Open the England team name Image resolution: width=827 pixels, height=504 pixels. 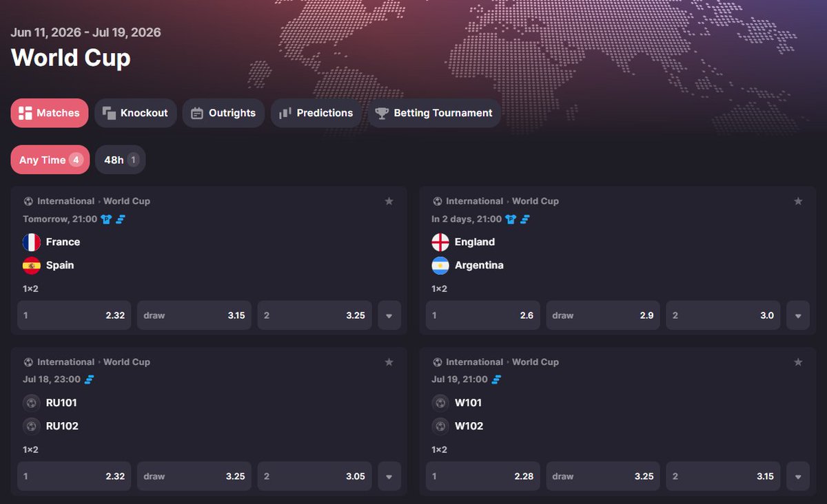pyautogui.click(x=475, y=242)
